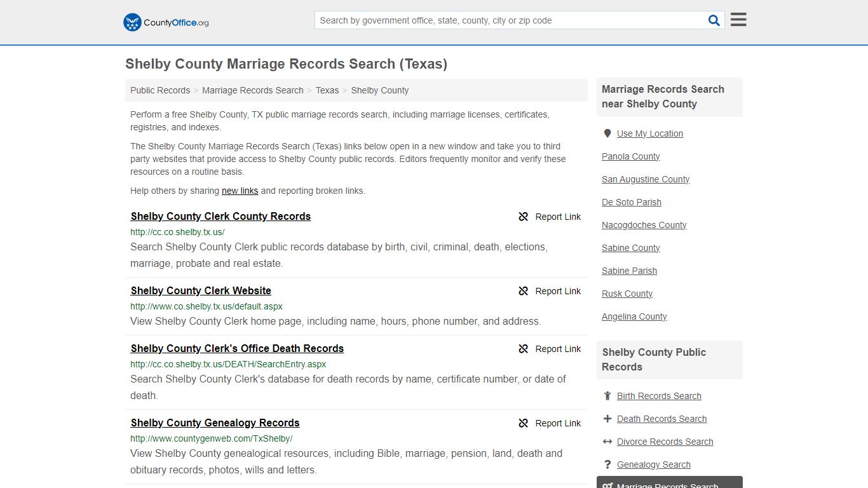Screen dimensions: 868x488
Task: Open Genealogy Search sidebar link
Action: click(x=654, y=464)
